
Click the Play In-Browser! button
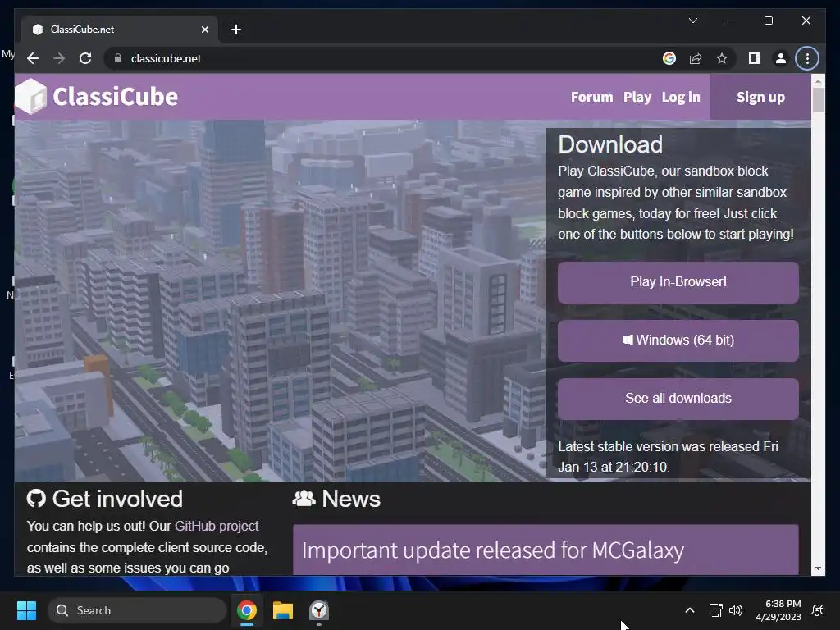pos(678,282)
